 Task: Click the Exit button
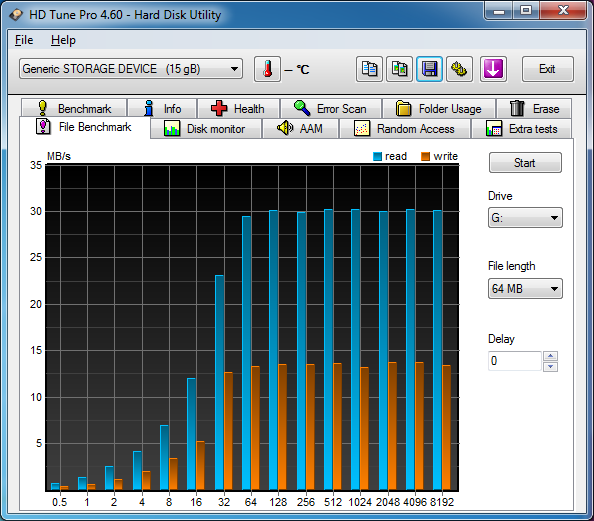point(547,69)
